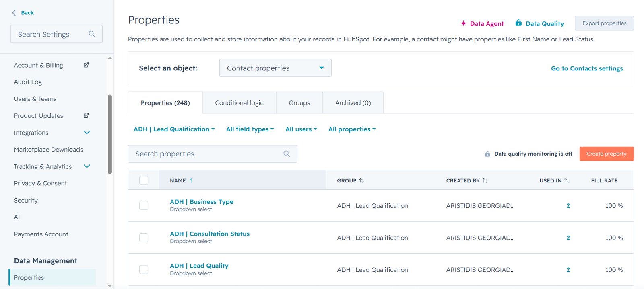Sort by Created By using the sort arrows
Screen dimensions: 644x289
(485, 181)
